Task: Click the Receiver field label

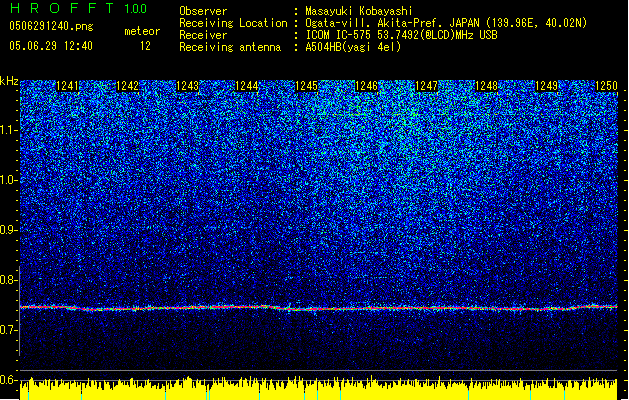Action: click(203, 35)
